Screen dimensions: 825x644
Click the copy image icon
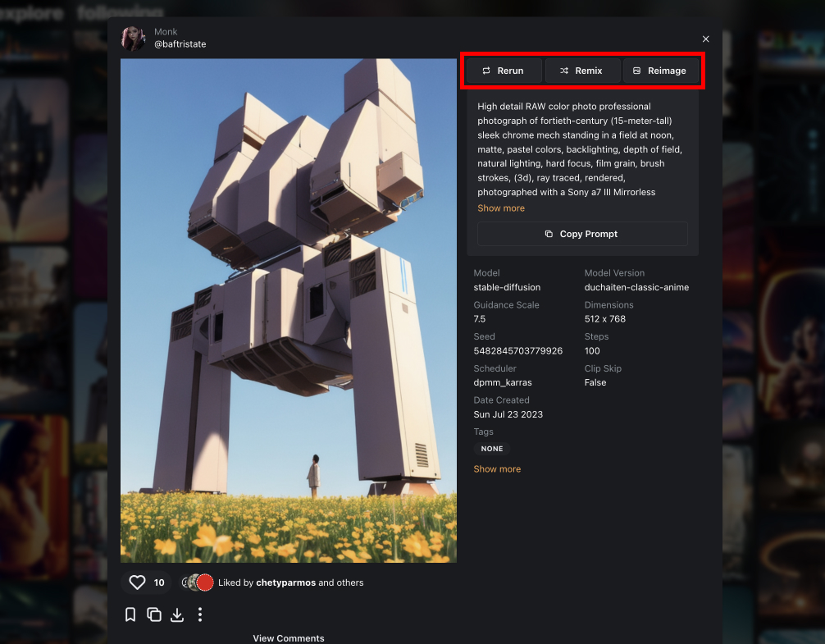click(x=153, y=614)
